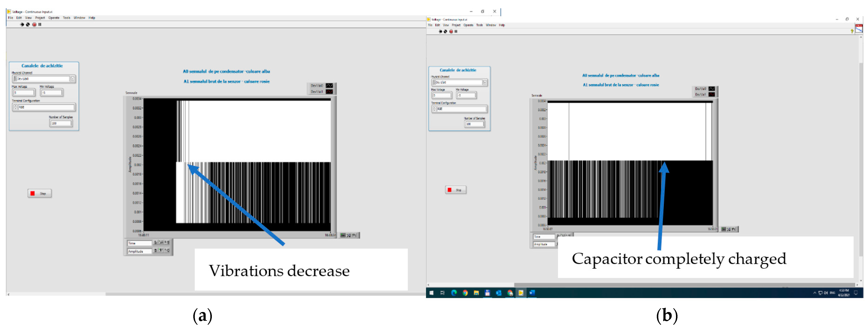Click graph palette zoom tool in left window
This screenshot has width=868, height=328.
[348, 235]
